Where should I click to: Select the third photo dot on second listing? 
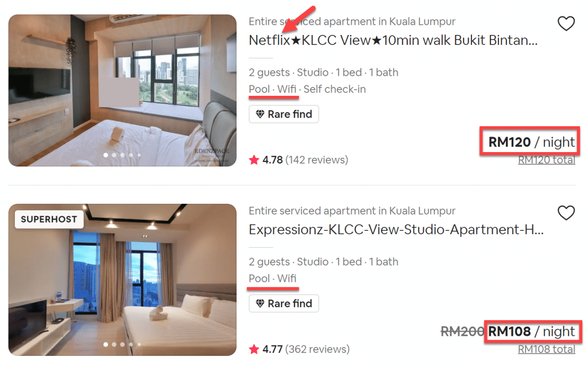[x=123, y=344]
